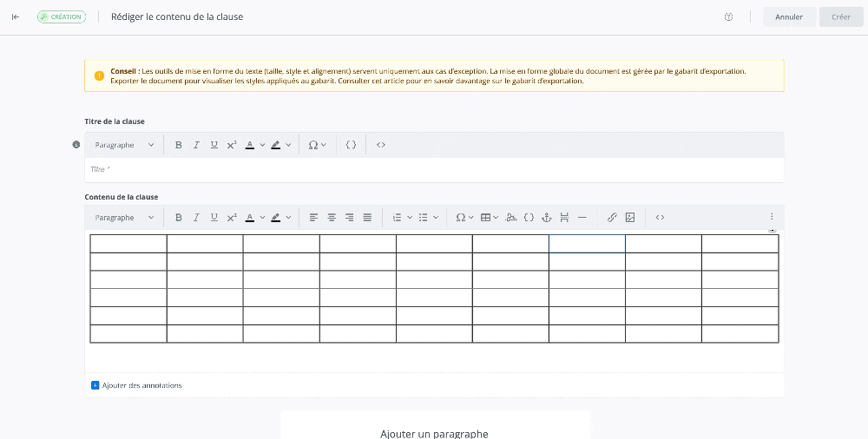Toggle underline in the title toolbar
Image resolution: width=868 pixels, height=439 pixels.
coord(214,145)
